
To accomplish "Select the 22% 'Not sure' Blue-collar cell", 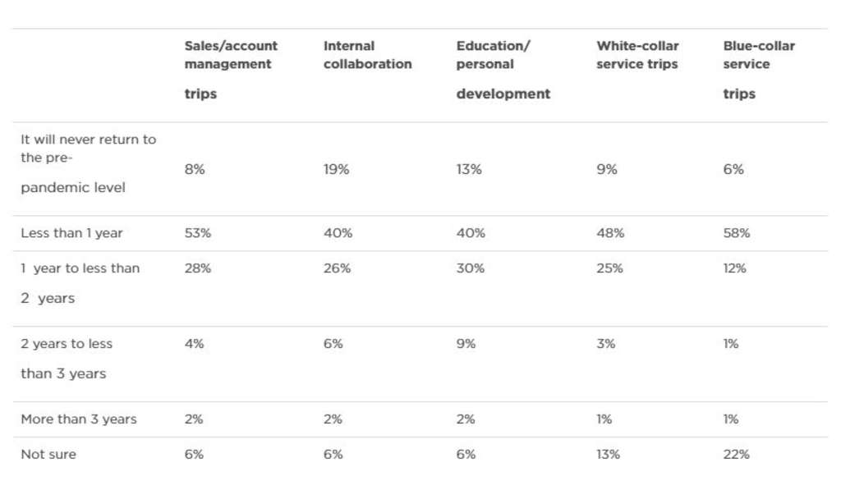I will pos(736,455).
